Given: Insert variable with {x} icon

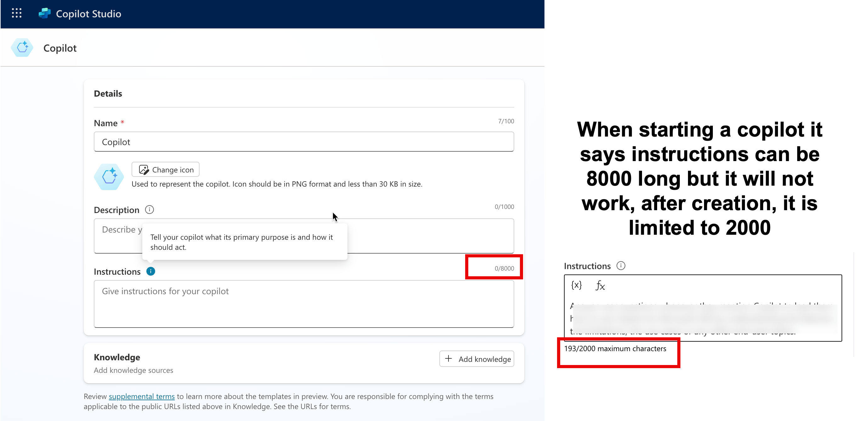Looking at the screenshot, I should 576,285.
